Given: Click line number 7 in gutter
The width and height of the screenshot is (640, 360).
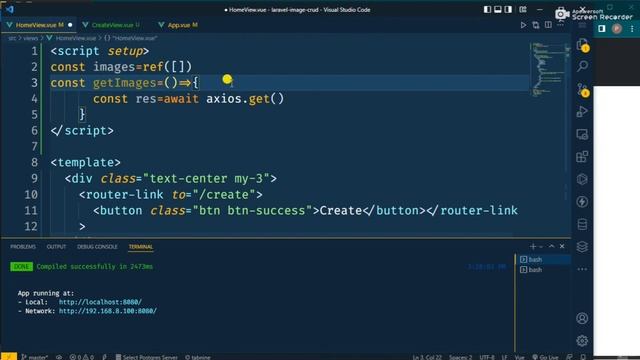Looking at the screenshot, I should tap(34, 147).
